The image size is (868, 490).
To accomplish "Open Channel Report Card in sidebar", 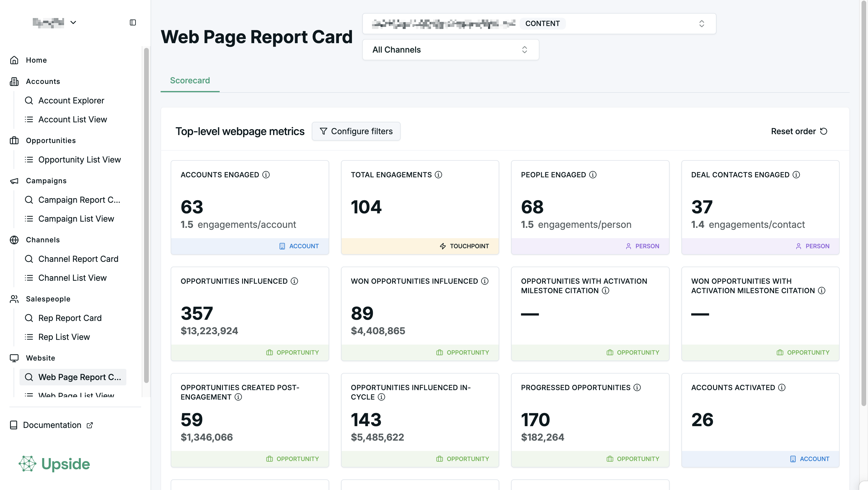I will 78,259.
